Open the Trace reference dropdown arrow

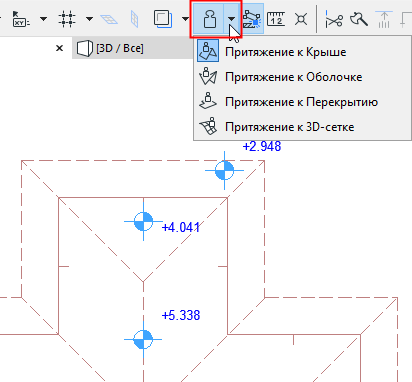[x=185, y=19]
